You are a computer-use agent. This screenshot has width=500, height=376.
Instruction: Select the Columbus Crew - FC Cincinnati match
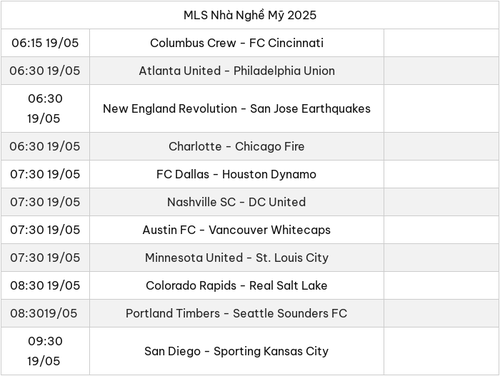coord(237,43)
